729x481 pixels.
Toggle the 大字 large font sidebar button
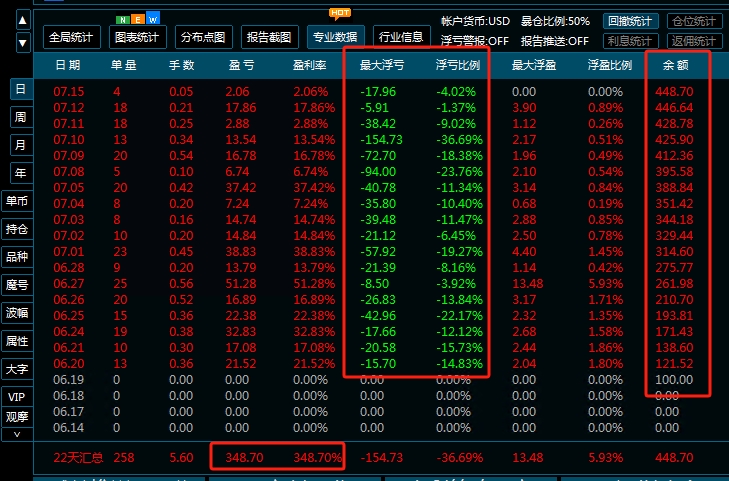tap(17, 369)
